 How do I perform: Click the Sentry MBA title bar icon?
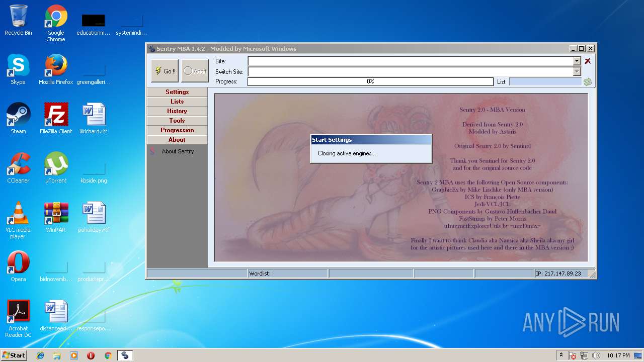pyautogui.click(x=151, y=49)
